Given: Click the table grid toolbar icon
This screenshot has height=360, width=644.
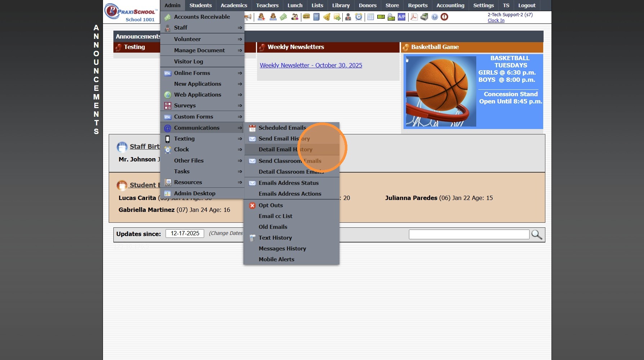Looking at the screenshot, I should pos(370,17).
